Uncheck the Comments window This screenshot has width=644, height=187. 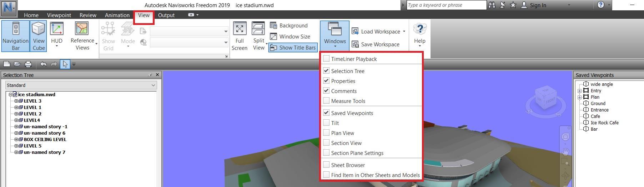[x=326, y=91]
